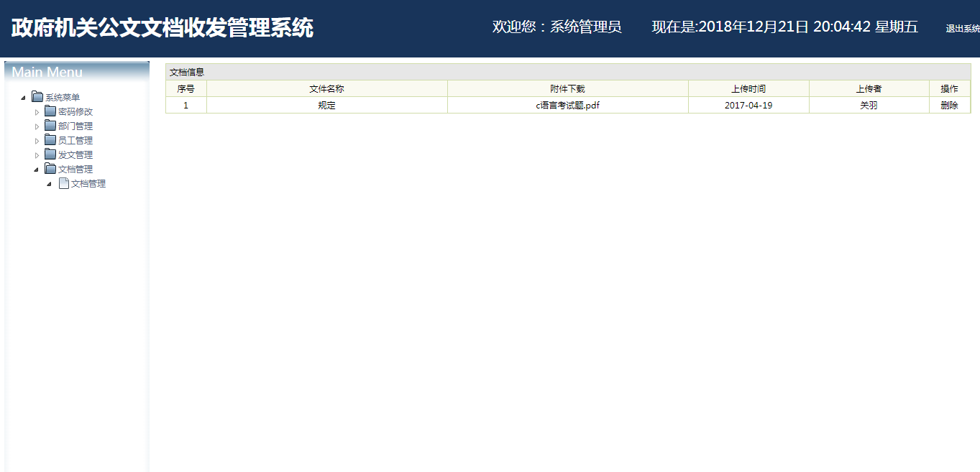Viewport: 980px width, 472px height.
Task: Click 上传者 column header
Action: [x=869, y=89]
